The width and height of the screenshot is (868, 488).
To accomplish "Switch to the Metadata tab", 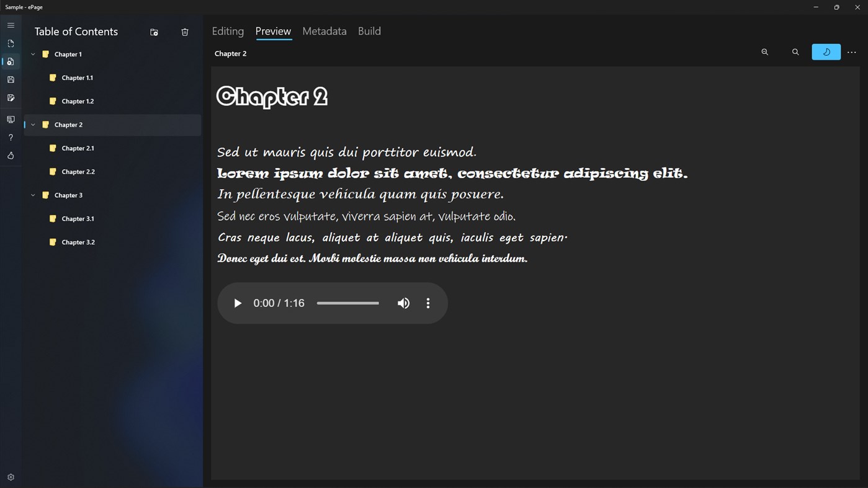I will click(x=324, y=31).
